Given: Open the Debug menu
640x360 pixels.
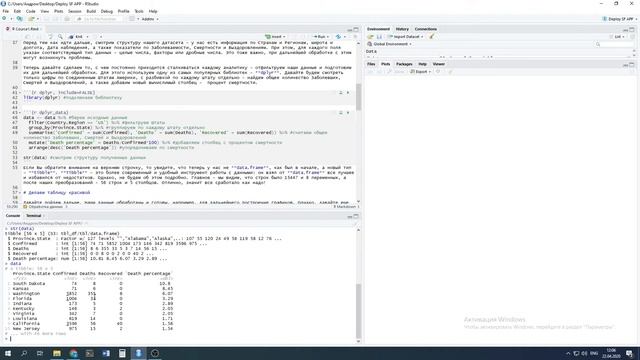Looking at the screenshot, I should click(x=107, y=11).
